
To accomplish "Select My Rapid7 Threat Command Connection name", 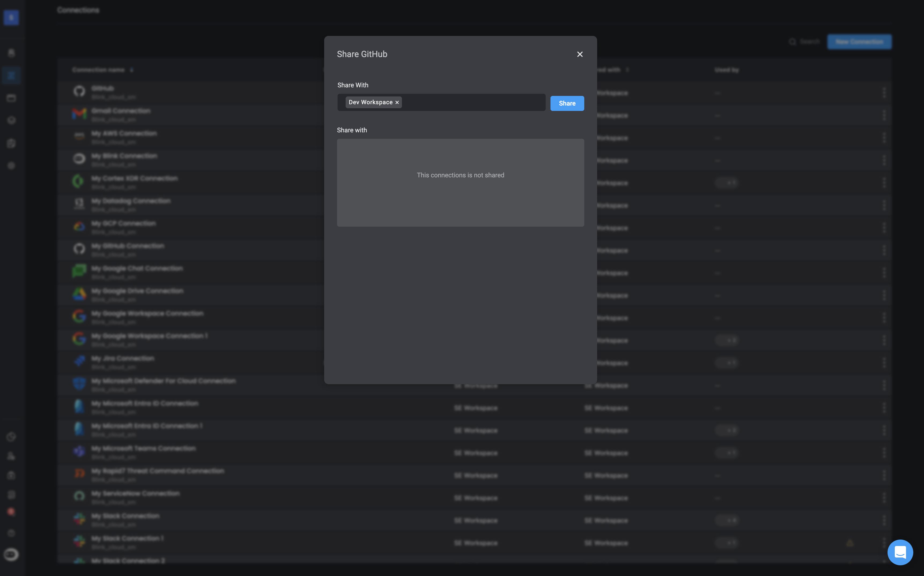I will 158,471.
